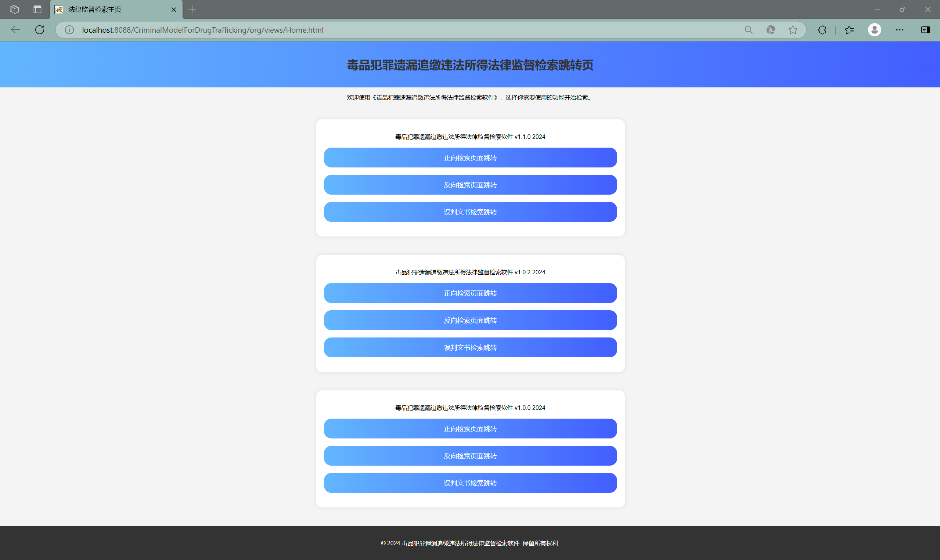Click the user profile avatar icon
The height and width of the screenshot is (560, 940).
coord(874,30)
